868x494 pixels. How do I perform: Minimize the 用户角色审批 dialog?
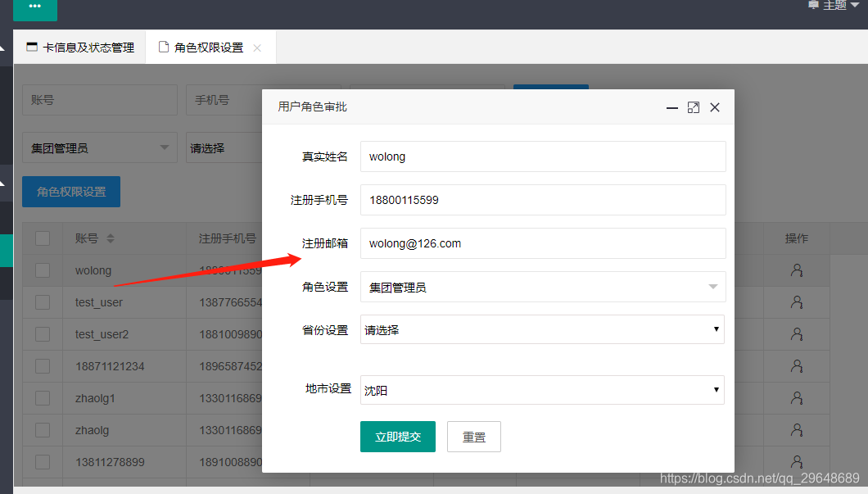click(672, 107)
